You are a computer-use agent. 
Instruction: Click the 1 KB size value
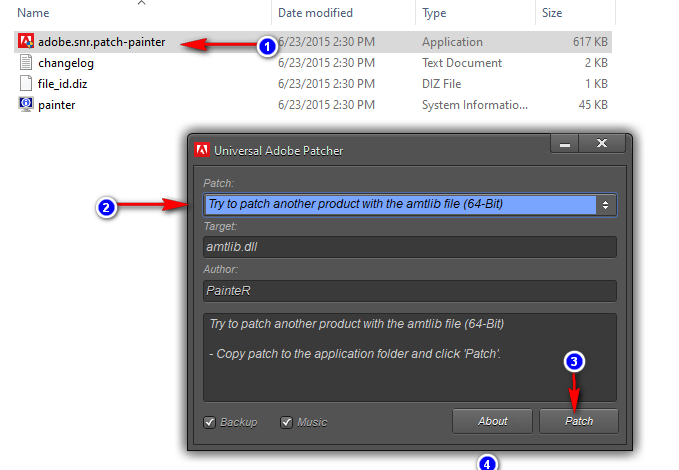click(x=596, y=84)
